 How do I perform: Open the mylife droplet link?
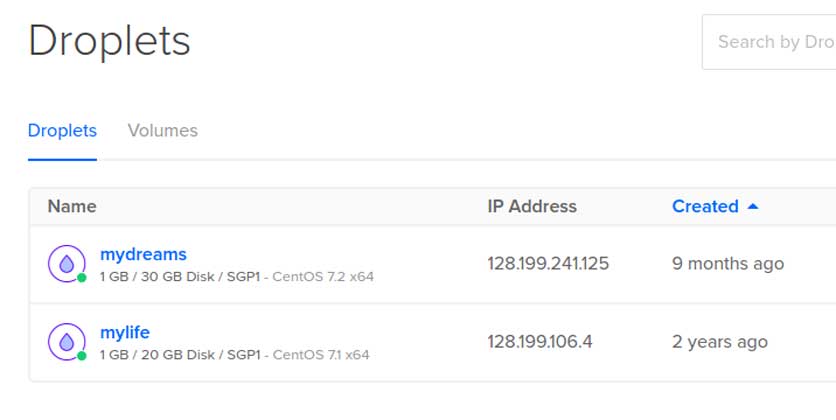point(125,332)
